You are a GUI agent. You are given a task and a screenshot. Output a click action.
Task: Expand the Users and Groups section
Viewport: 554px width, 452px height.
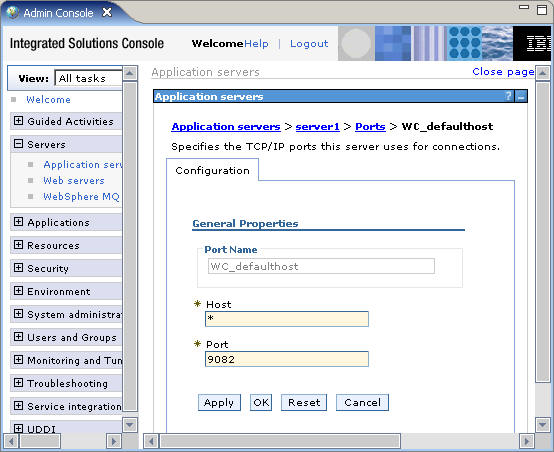(18, 337)
